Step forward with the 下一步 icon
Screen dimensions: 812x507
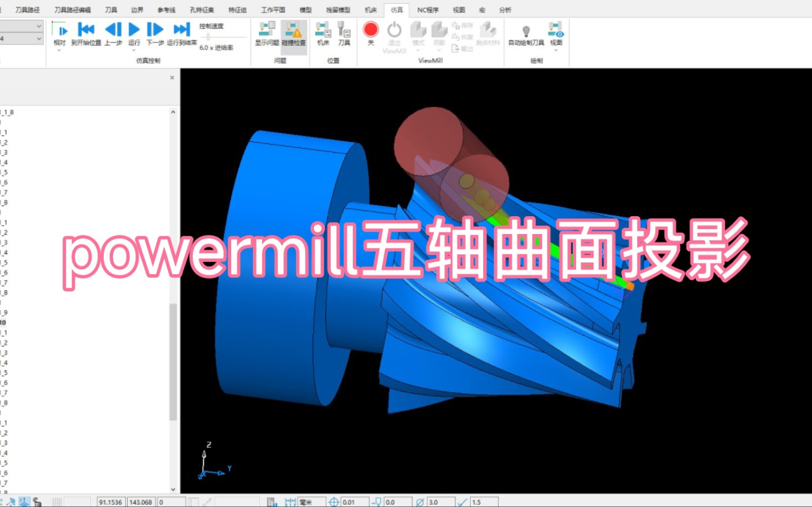155,29
